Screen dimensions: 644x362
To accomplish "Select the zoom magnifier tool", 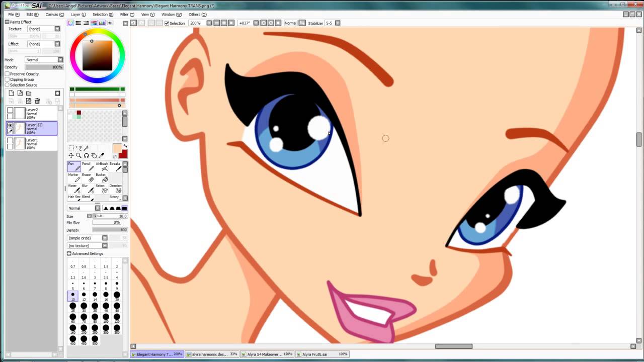I will [78, 155].
